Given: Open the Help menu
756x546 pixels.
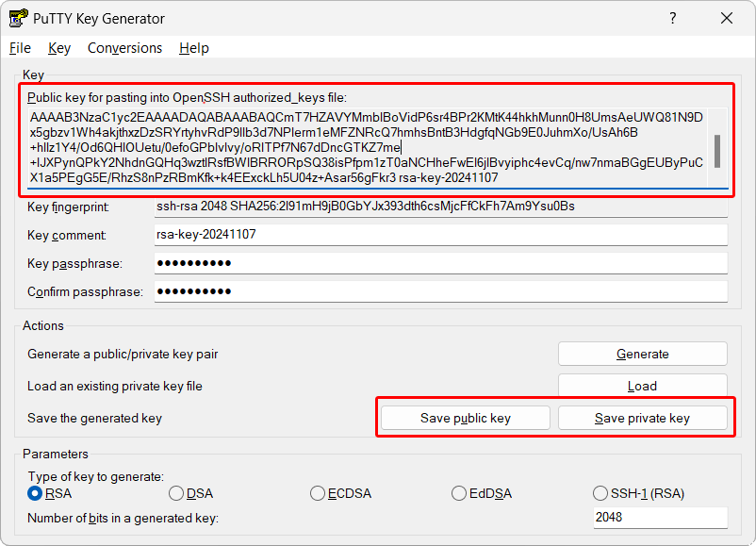Looking at the screenshot, I should pyautogui.click(x=193, y=48).
